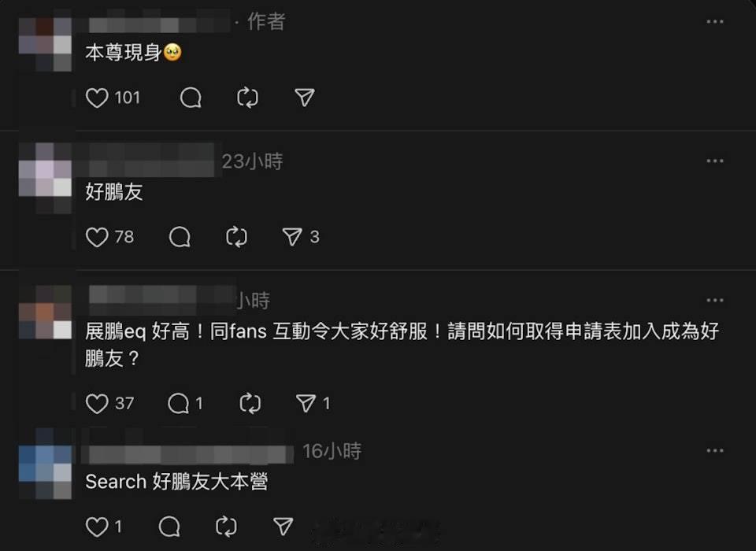
Task: Open the author's profile avatar at top
Action: [45, 44]
